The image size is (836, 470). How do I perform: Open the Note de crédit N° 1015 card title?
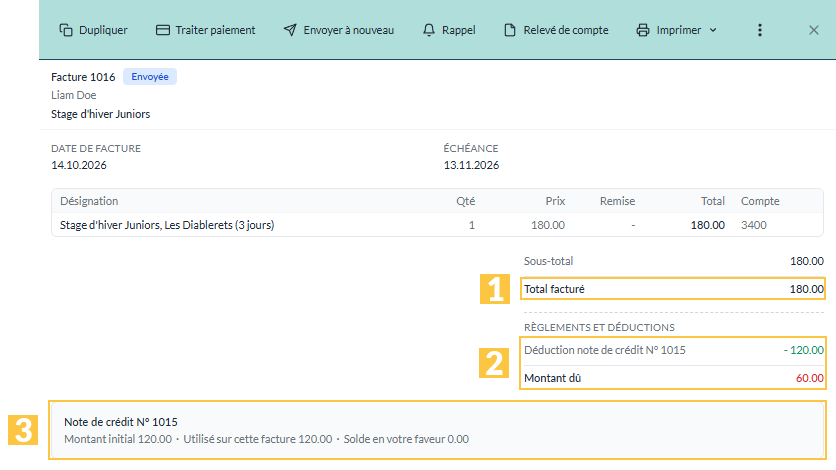[121, 422]
